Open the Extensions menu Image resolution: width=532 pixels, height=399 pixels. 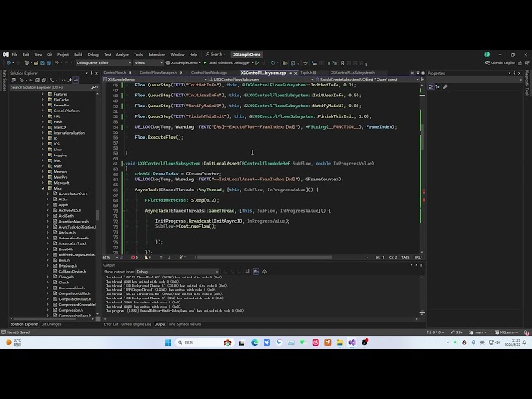click(157, 54)
